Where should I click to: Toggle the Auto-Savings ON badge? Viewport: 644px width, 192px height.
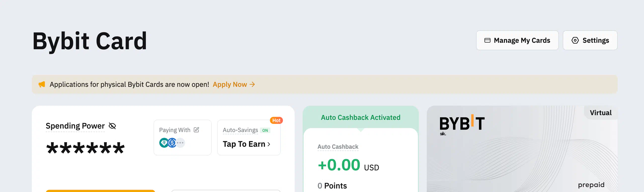click(x=265, y=130)
